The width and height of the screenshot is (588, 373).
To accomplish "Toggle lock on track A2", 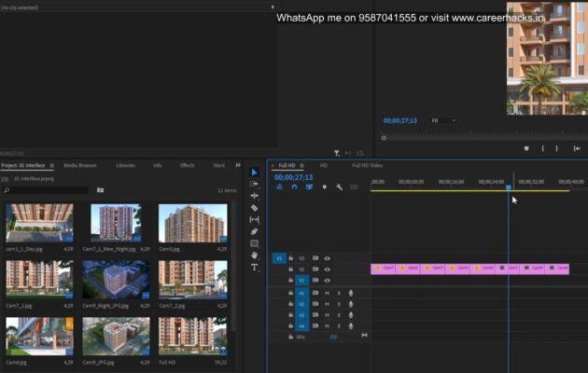I will coord(290,304).
